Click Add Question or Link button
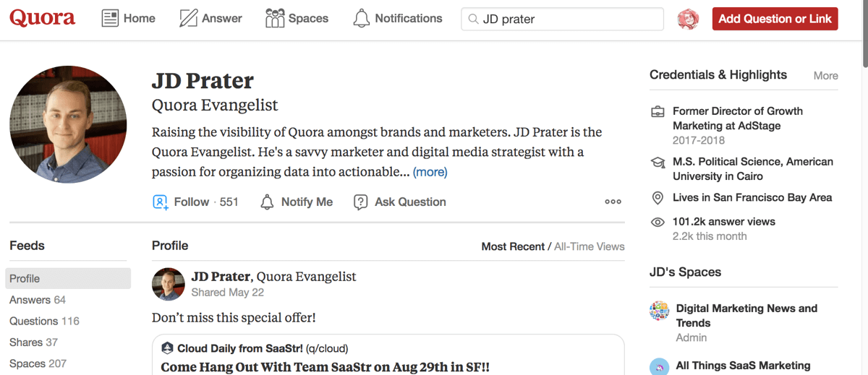868x375 pixels. pos(775,19)
